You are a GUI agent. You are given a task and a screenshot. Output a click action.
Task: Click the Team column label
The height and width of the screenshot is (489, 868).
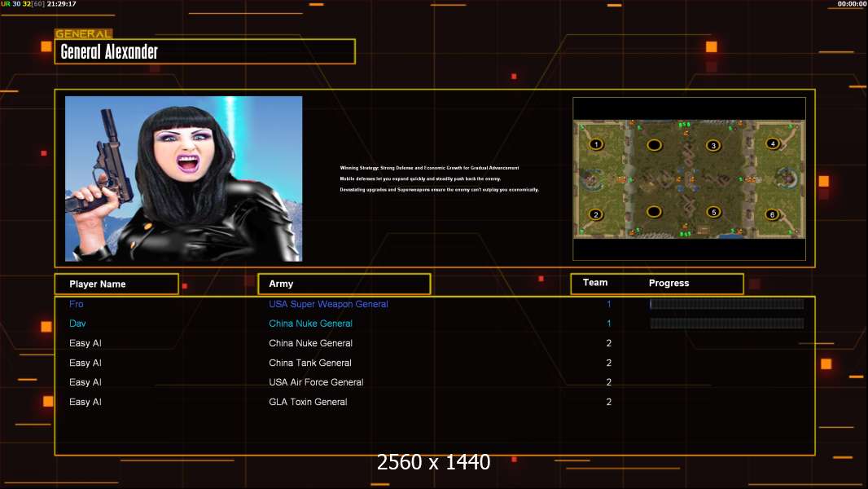click(x=595, y=283)
